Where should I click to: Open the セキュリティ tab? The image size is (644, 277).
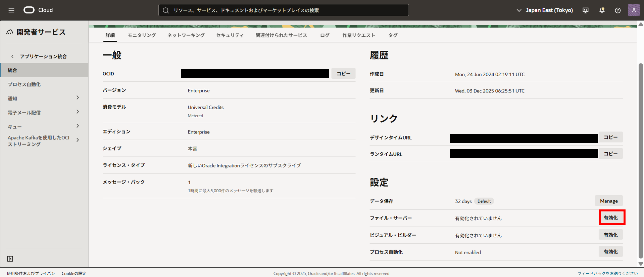click(x=230, y=35)
